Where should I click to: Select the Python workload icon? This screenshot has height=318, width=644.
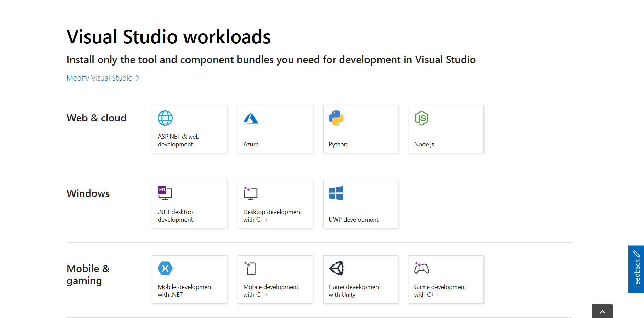336,118
